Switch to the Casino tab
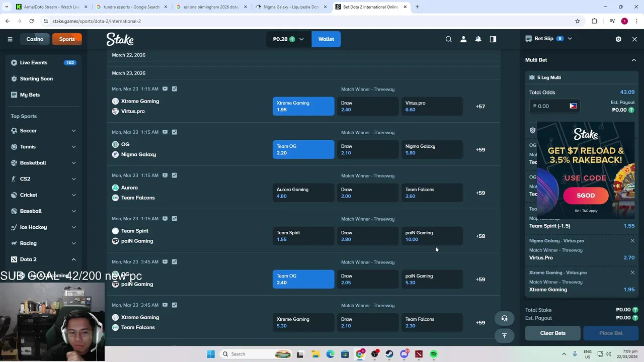The image size is (644, 362). pos(35,39)
